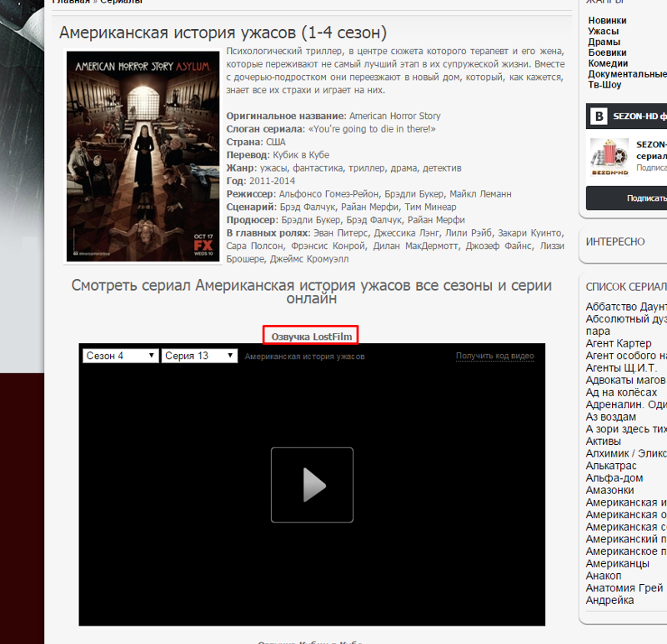The height and width of the screenshot is (644, 667).
Task: Click the Оригинальное название label
Action: pyautogui.click(x=286, y=116)
